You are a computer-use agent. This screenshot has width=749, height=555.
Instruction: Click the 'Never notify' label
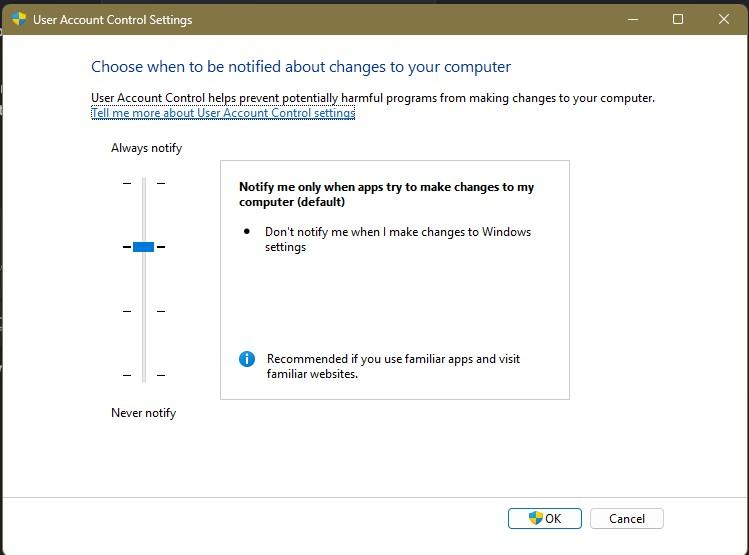click(144, 413)
